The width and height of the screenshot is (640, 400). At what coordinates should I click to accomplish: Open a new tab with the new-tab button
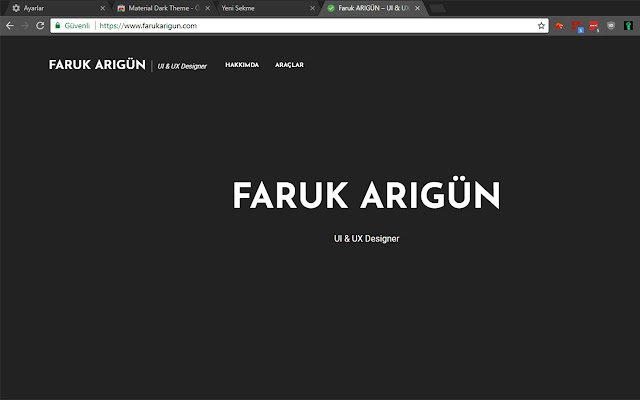tap(438, 8)
